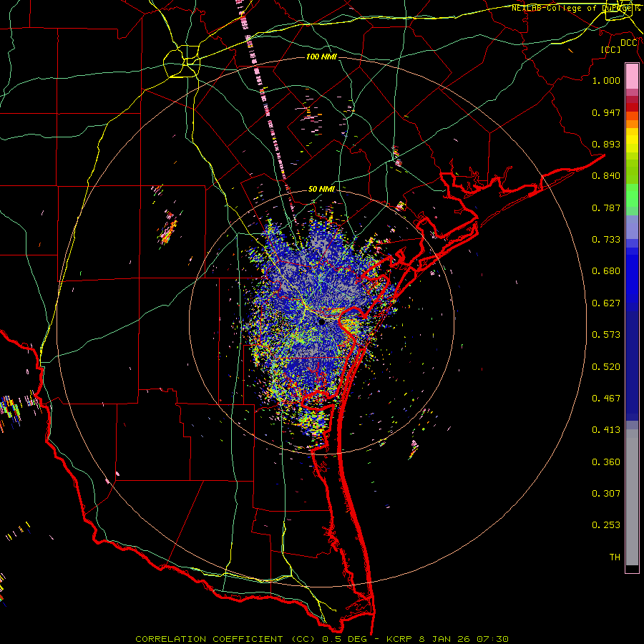The height and width of the screenshot is (644, 644).
Task: Click the 0.253 scale value
Action: [x=606, y=525]
